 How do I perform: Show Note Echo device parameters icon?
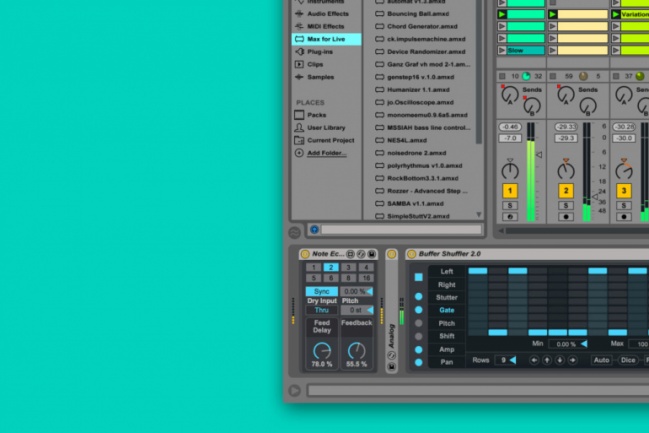[350, 254]
